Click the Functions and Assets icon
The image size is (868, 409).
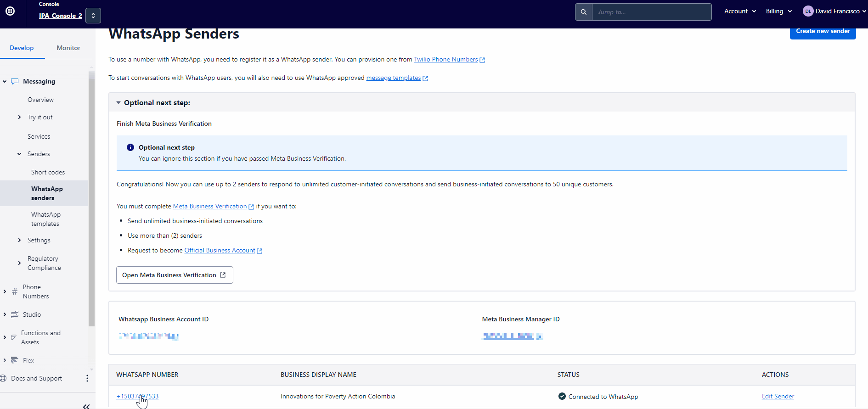[x=14, y=337]
